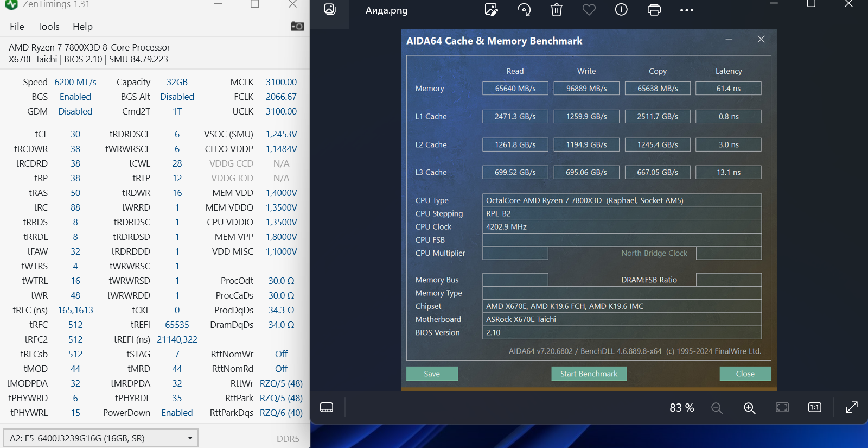Close the AIDA64 benchmark dialog with X
The image size is (868, 448).
[x=761, y=39]
